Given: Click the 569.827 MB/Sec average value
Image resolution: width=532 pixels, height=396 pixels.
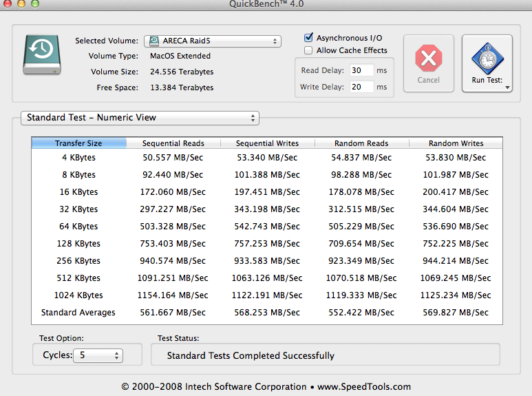Looking at the screenshot, I should click(456, 313).
